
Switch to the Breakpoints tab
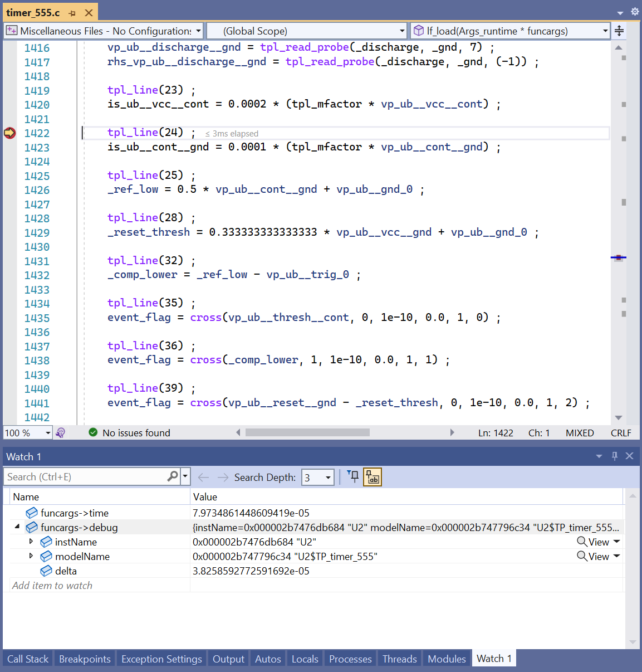[x=84, y=658]
